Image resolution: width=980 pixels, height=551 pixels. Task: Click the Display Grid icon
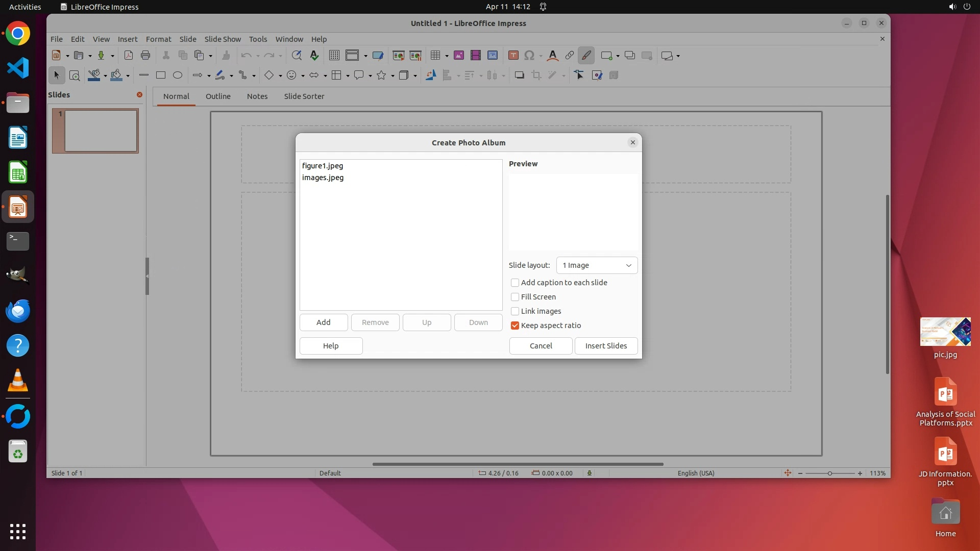point(334,56)
